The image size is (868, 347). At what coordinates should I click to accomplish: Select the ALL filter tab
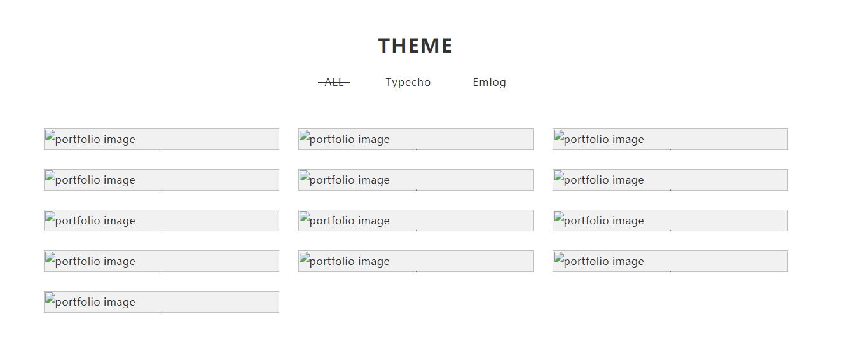pyautogui.click(x=334, y=82)
